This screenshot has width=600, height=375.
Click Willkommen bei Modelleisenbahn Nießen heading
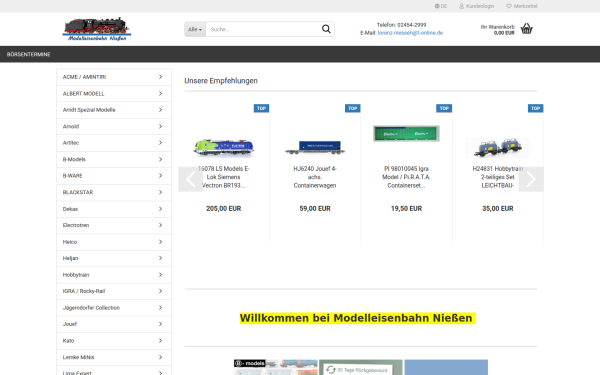357,318
